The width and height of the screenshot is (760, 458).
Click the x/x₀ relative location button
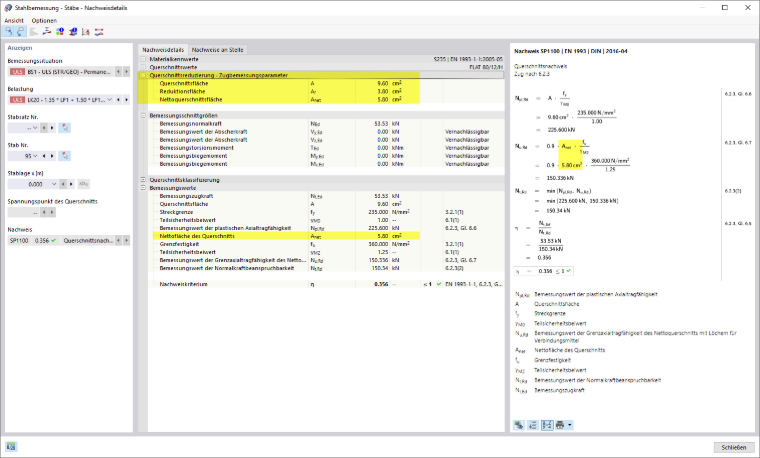(83, 184)
